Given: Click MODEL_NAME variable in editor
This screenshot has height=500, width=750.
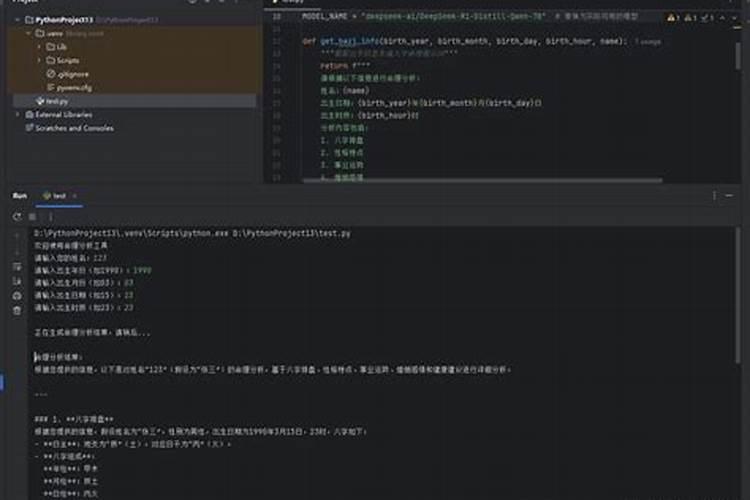Looking at the screenshot, I should [324, 16].
